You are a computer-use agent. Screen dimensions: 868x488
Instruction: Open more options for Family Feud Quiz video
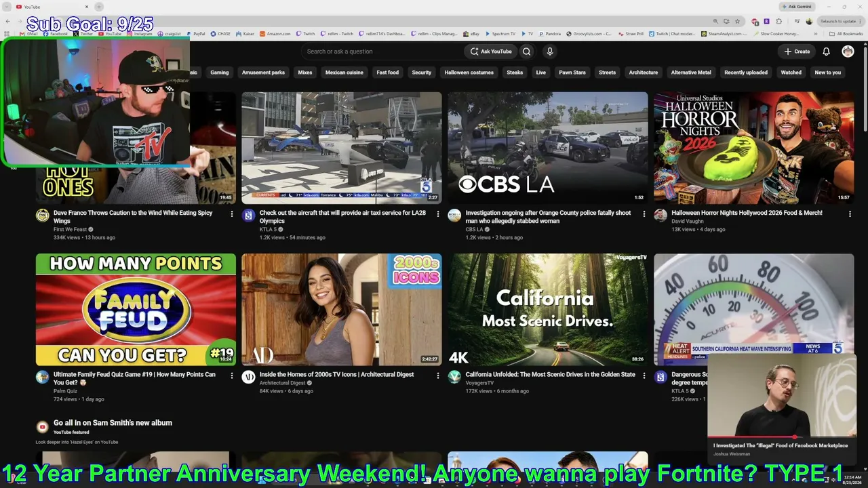pyautogui.click(x=232, y=375)
